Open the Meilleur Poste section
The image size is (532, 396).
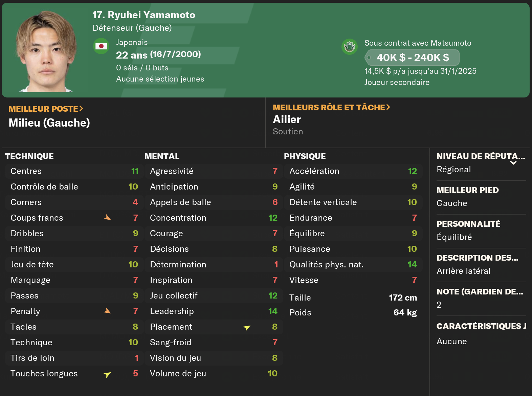tap(46, 109)
